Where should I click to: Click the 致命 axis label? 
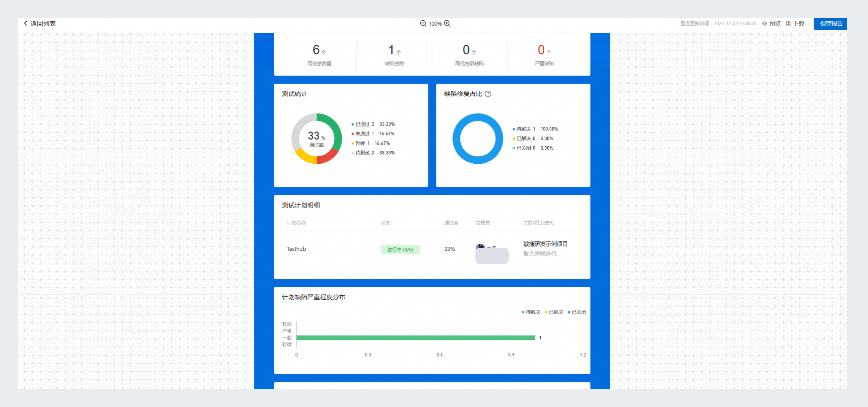pos(287,324)
